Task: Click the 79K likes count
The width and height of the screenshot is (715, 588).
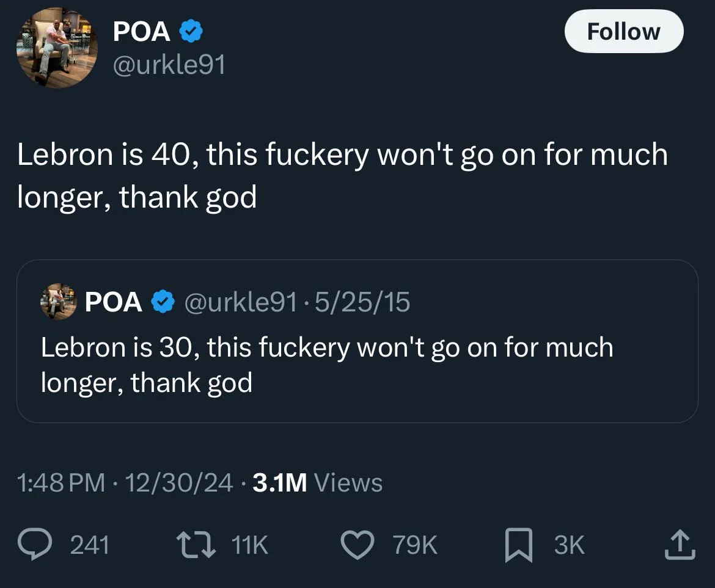Action: click(x=415, y=545)
